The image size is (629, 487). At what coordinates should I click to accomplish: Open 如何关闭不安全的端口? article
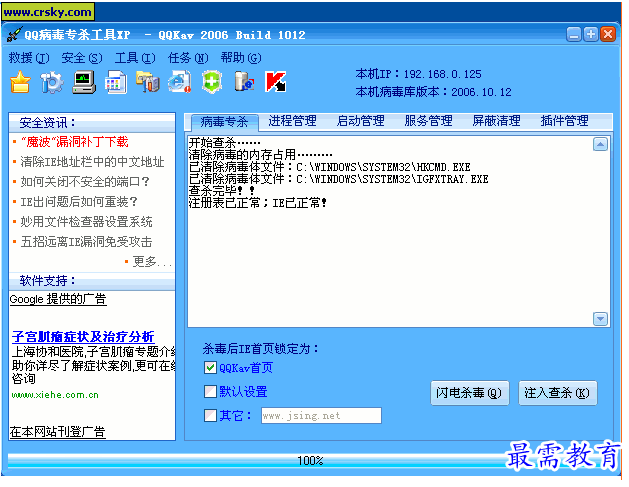click(x=85, y=182)
